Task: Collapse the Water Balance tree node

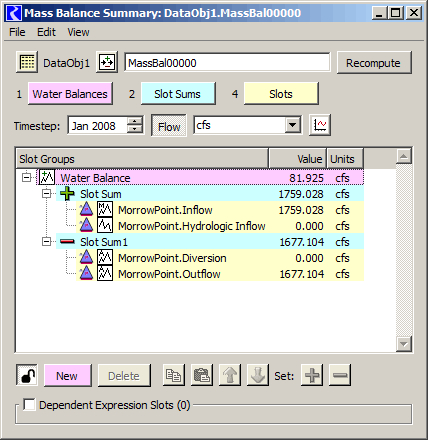Action: point(26,178)
